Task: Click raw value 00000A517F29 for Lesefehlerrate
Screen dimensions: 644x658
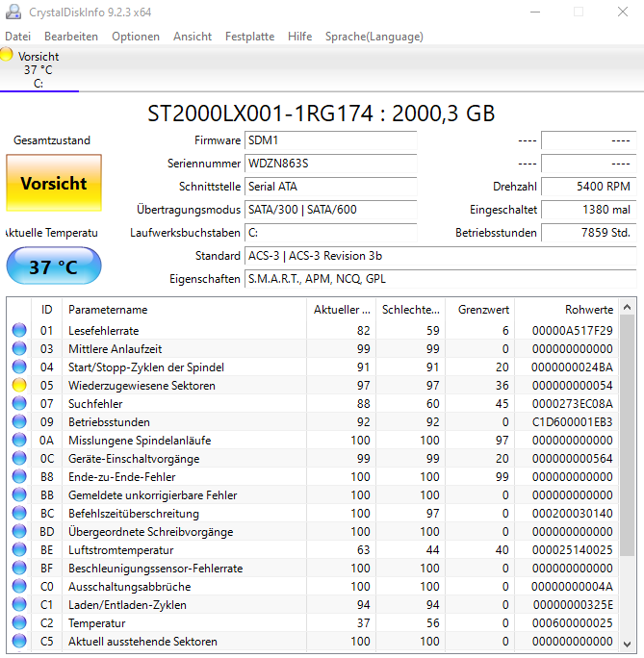Action: click(573, 331)
